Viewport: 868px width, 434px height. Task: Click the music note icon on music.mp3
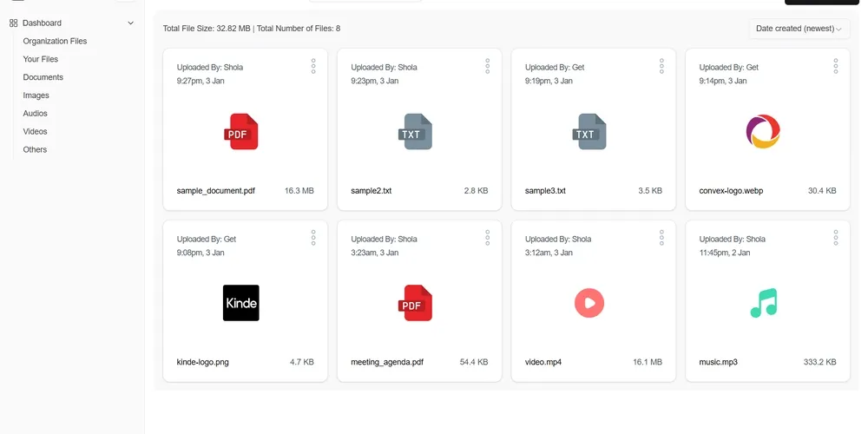coord(763,303)
